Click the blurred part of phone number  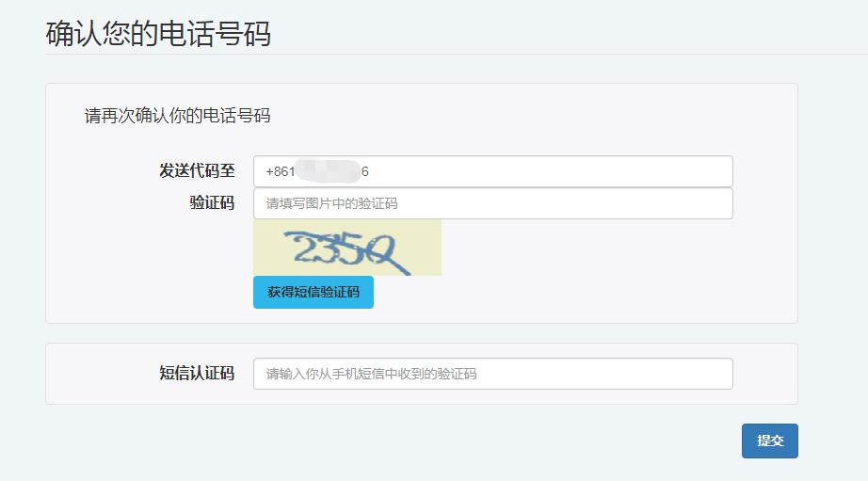328,171
